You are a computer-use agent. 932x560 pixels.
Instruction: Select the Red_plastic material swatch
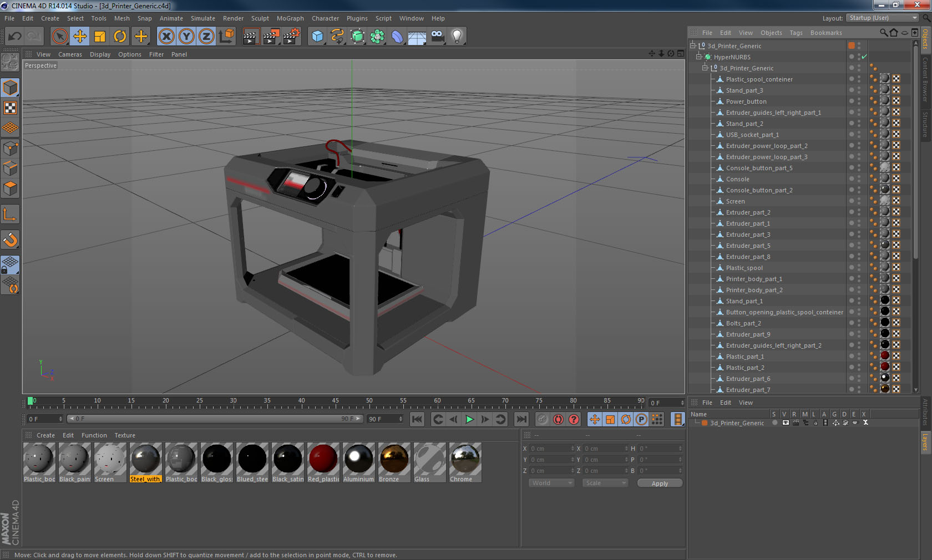click(x=323, y=462)
